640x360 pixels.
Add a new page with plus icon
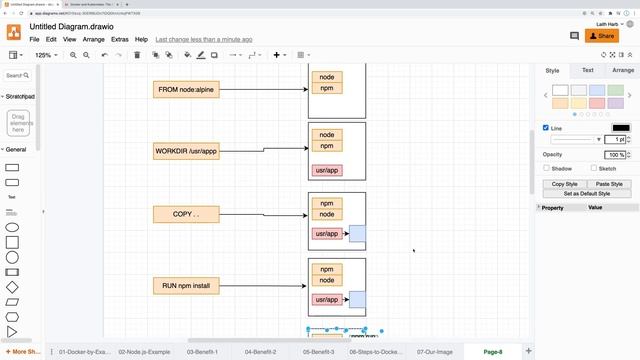[x=529, y=351]
